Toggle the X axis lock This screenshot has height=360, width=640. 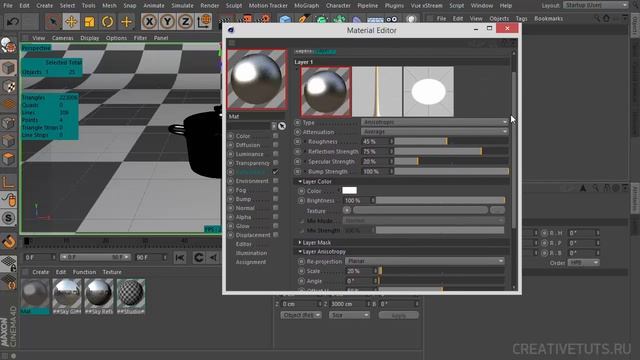(149, 22)
